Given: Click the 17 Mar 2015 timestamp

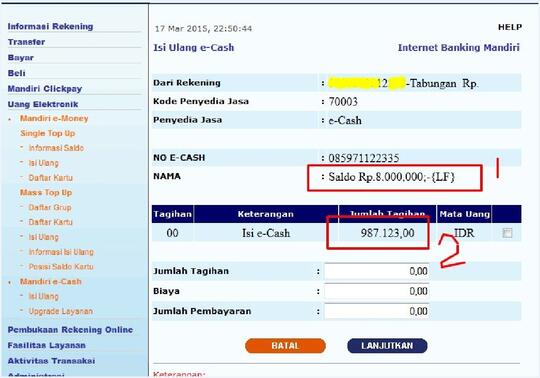Looking at the screenshot, I should click(203, 29).
